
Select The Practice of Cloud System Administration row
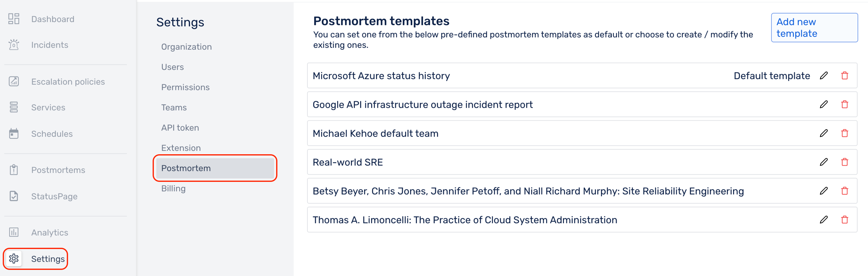click(x=582, y=220)
